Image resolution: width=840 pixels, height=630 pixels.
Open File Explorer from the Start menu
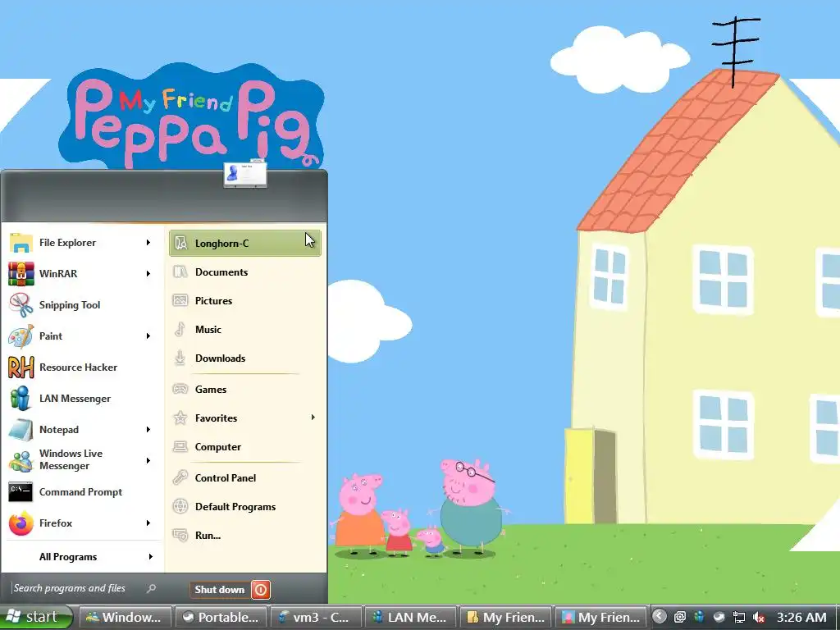click(x=81, y=243)
